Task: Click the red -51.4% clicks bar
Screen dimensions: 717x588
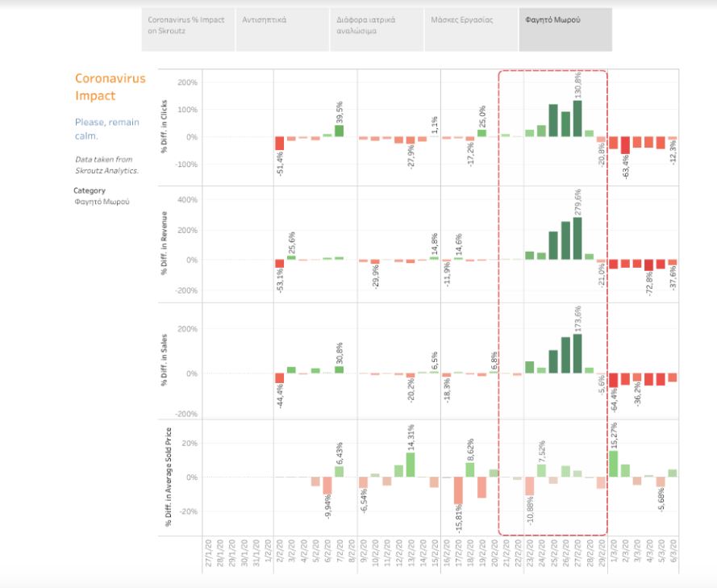Action: pos(280,144)
